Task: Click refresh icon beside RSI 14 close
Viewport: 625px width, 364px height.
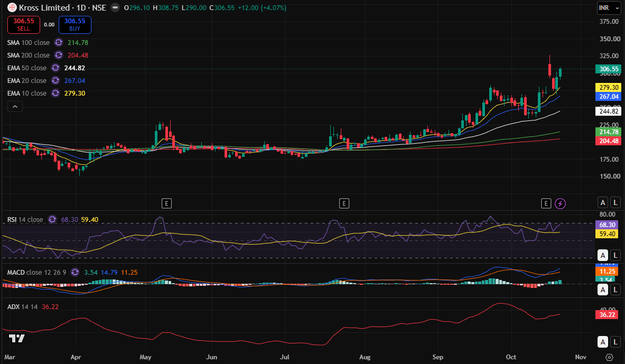Action: 52,219
